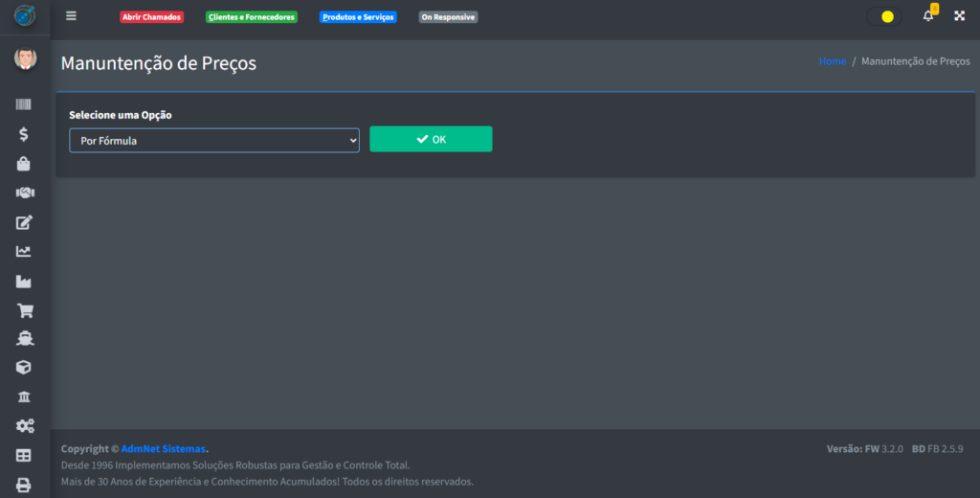Open the 'Por Fórmula' option dropdown
The height and width of the screenshot is (498, 980).
pyautogui.click(x=214, y=140)
